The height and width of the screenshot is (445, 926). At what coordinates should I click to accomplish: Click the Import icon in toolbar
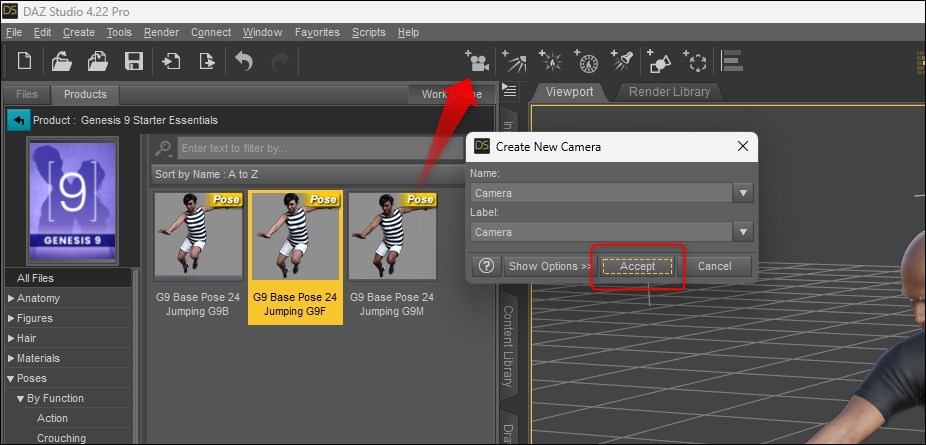[x=171, y=61]
